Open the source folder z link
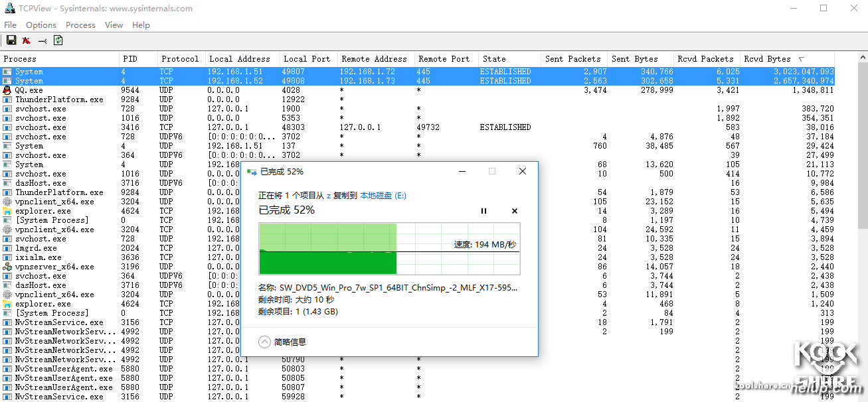Screen dimensions: 868x402 (x=329, y=196)
